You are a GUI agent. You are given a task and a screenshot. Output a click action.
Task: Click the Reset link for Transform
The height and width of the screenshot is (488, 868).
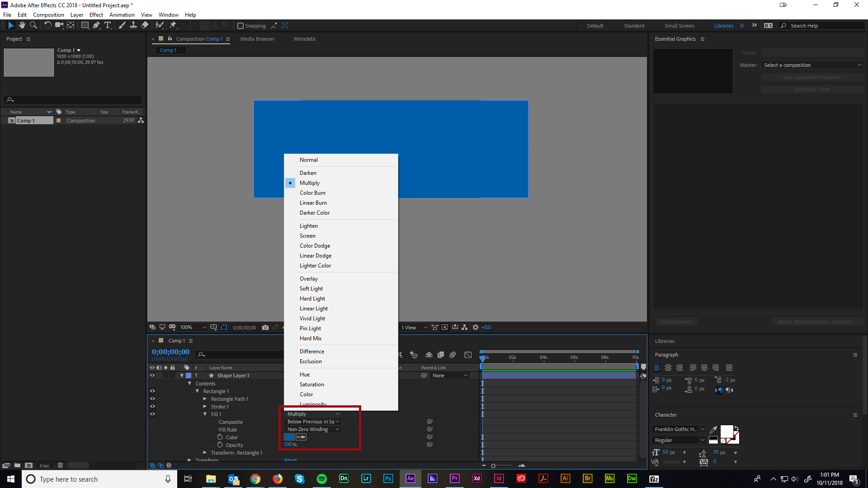290,460
